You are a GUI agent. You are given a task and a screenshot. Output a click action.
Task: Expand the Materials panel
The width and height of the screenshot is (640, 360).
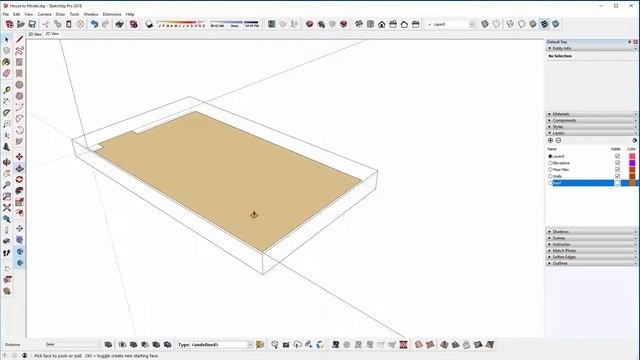591,114
